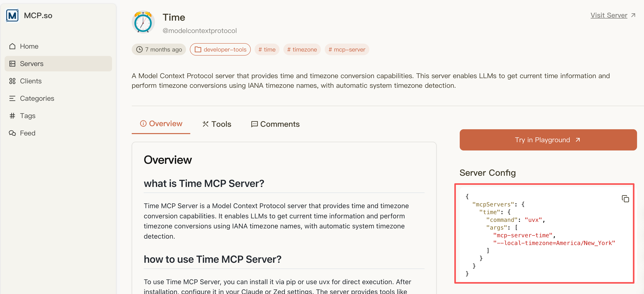Click the Feed chat bubbles icon
The height and width of the screenshot is (294, 644).
[12, 133]
